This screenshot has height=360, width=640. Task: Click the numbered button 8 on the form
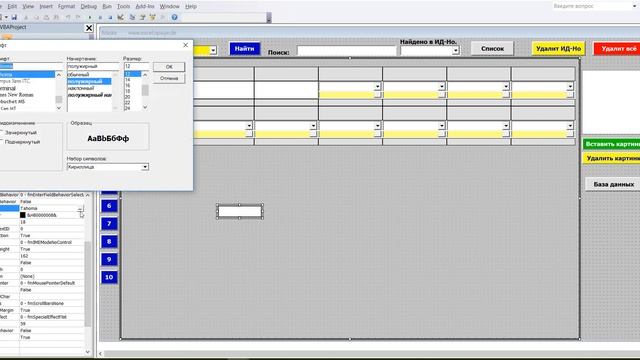point(109,242)
